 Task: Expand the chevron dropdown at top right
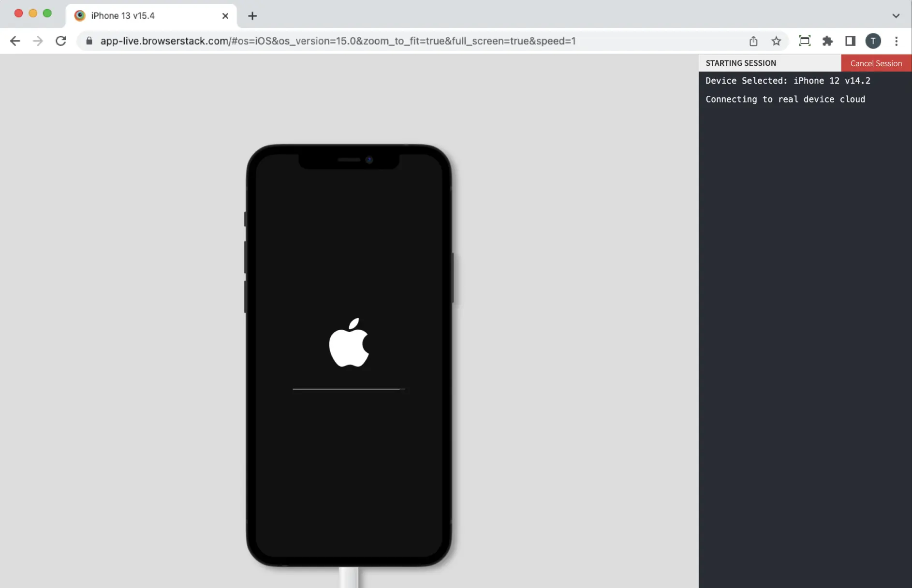point(897,15)
